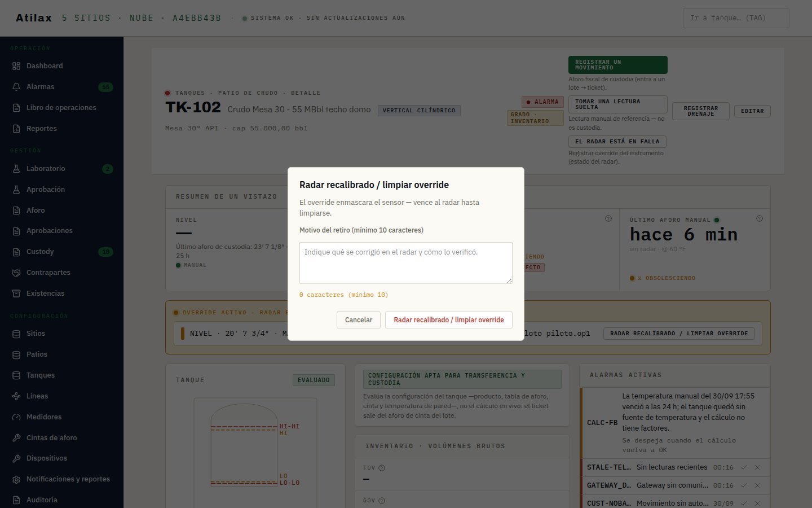The width and height of the screenshot is (812, 508).
Task: Click the Alarmas bell icon
Action: [x=16, y=87]
